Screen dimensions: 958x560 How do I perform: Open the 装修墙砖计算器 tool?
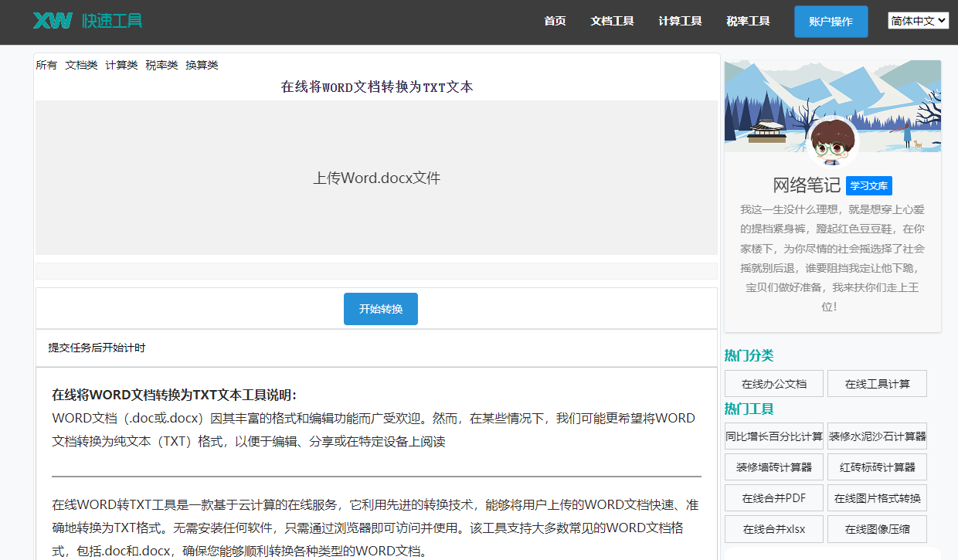pyautogui.click(x=774, y=467)
